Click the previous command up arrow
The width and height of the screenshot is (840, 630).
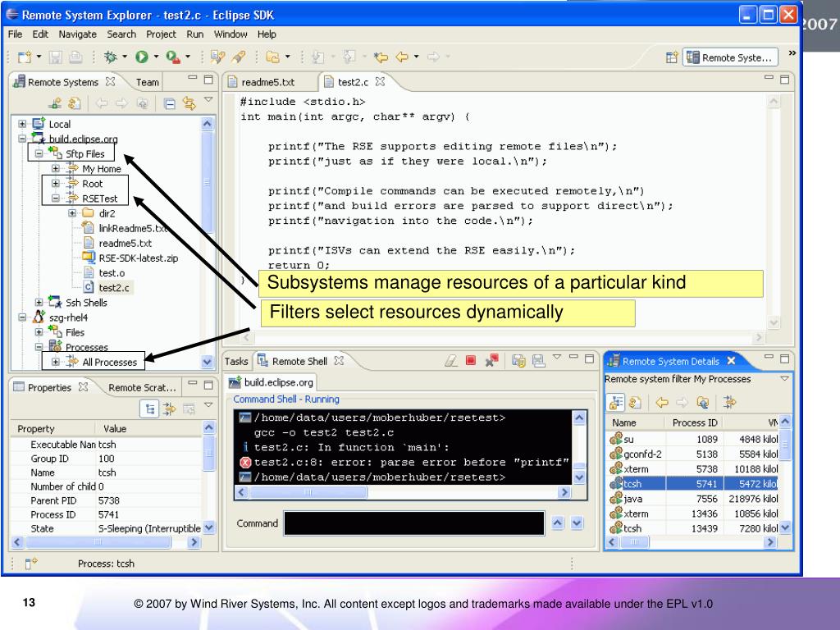point(557,523)
